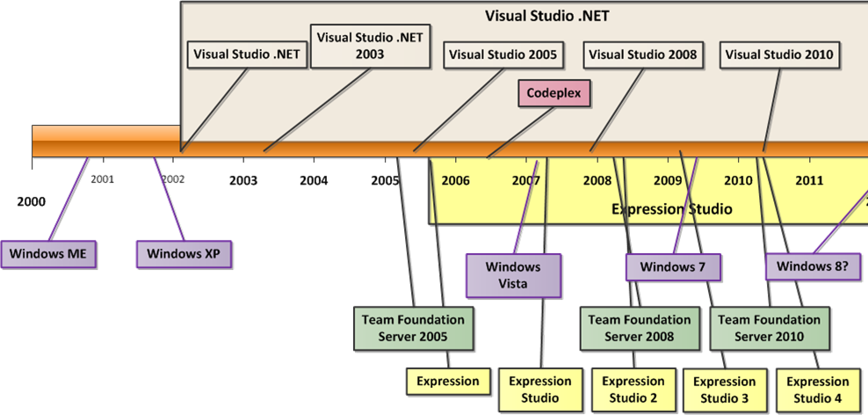
Task: Click the Visual Studio .NET 2003 callout
Action: (370, 46)
